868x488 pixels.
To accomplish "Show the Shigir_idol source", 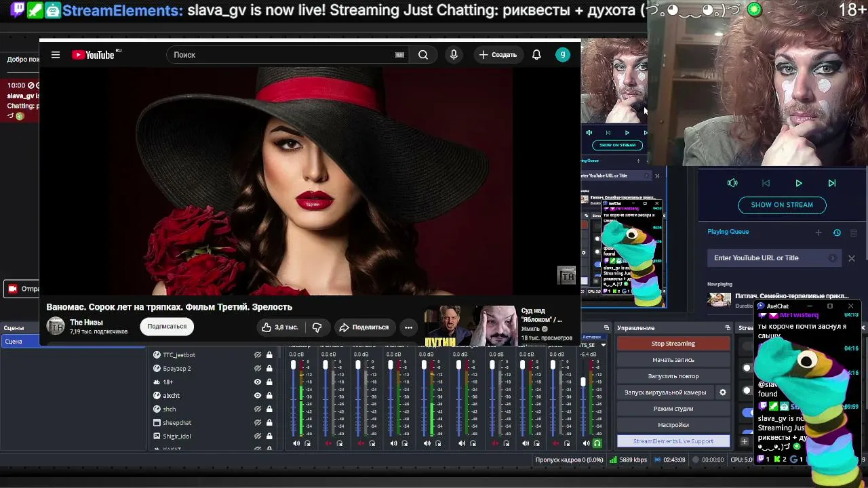I will [258, 436].
